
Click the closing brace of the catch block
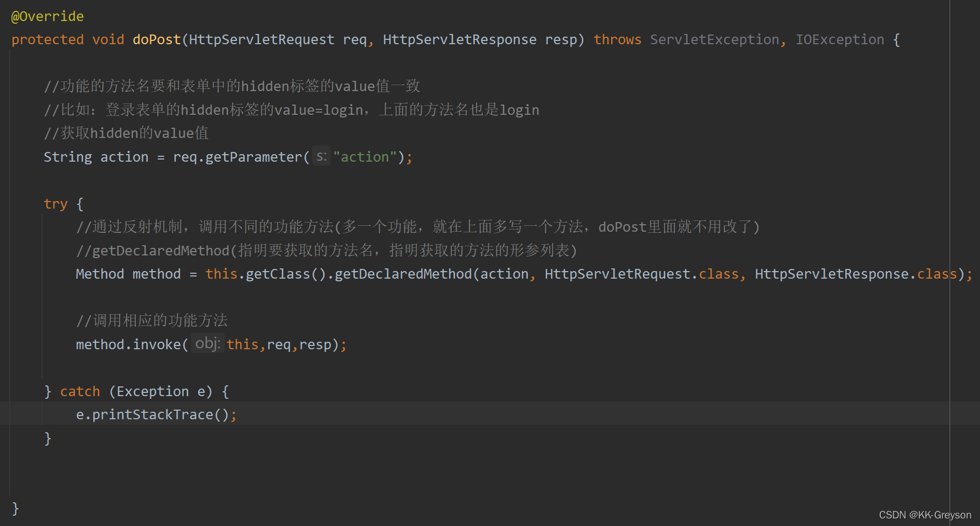[47, 439]
